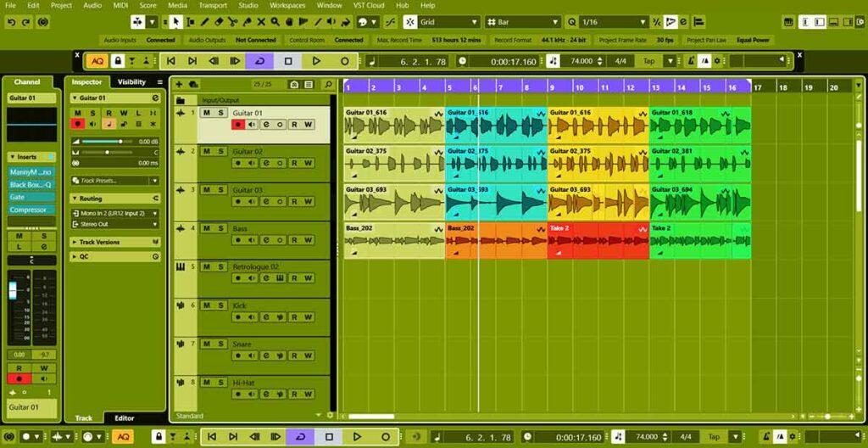Click the Go to Left Locator button

[171, 61]
